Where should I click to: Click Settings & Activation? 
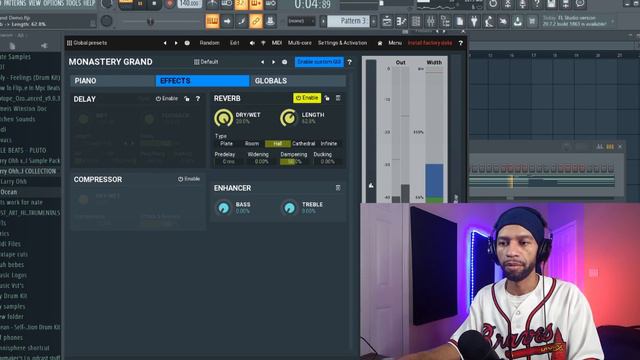tap(342, 43)
